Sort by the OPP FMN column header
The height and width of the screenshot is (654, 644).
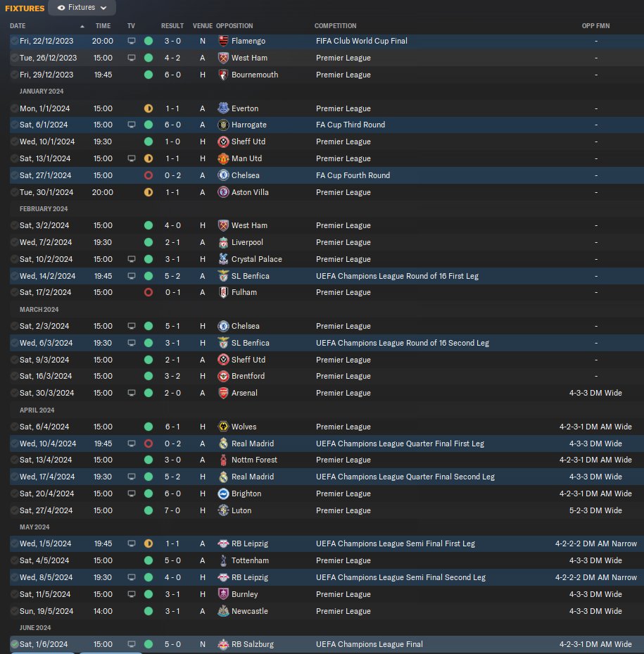tap(595, 26)
